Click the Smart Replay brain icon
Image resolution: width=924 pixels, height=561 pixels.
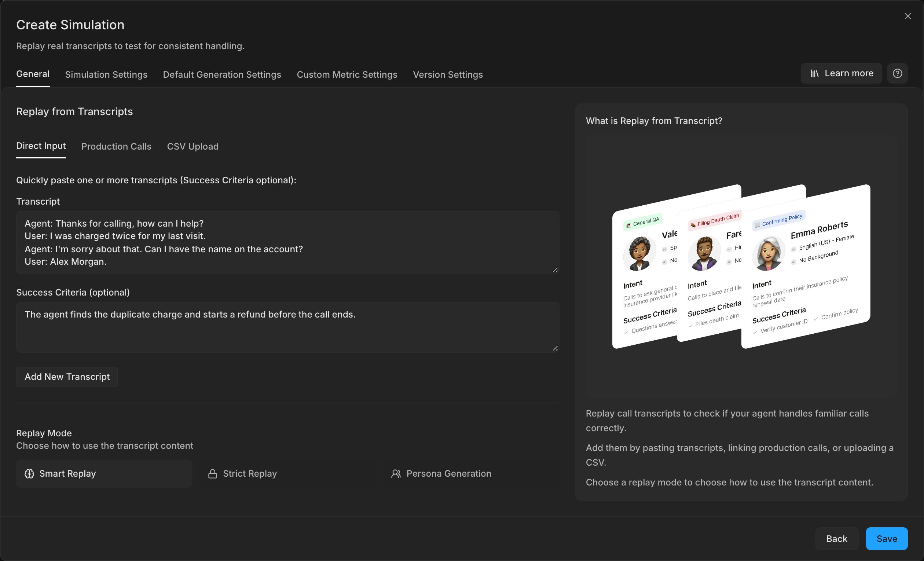(29, 474)
